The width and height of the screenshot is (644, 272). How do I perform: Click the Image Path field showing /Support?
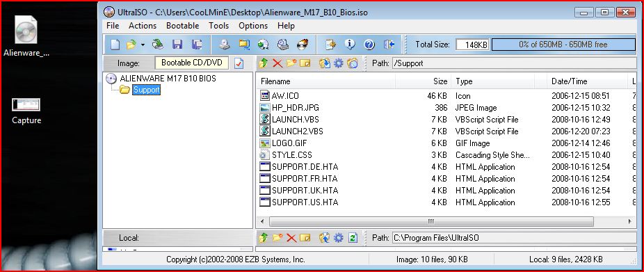click(514, 63)
